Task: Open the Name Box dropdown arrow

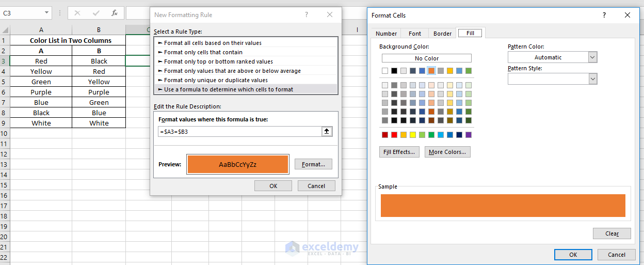Action: 47,13
